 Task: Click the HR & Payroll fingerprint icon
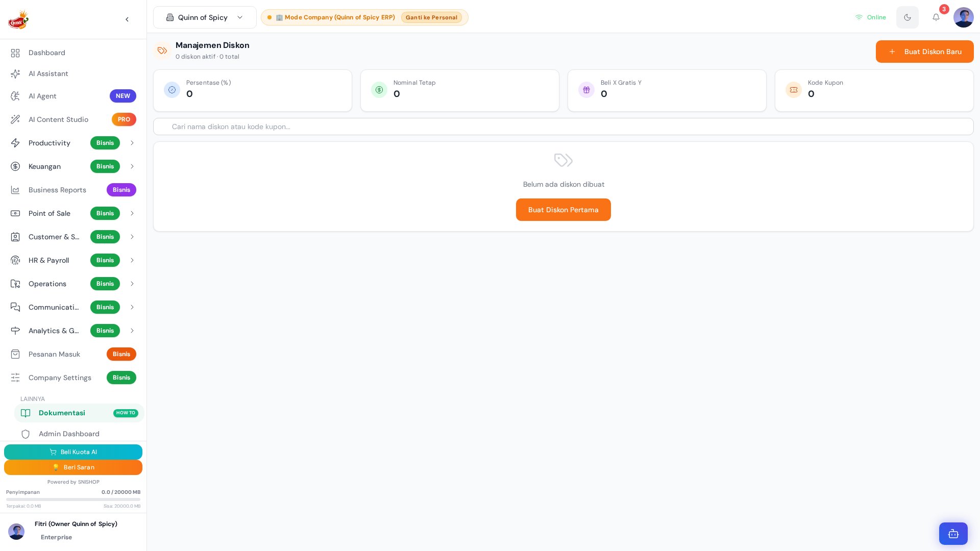[15, 260]
